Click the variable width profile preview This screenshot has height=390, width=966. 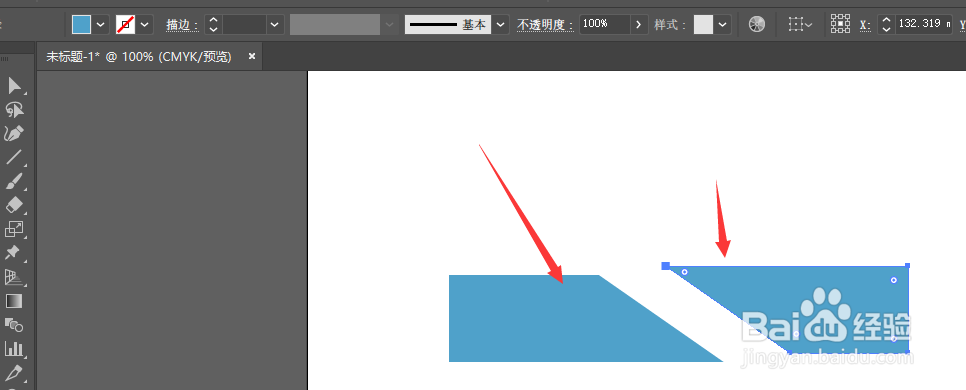point(335,25)
